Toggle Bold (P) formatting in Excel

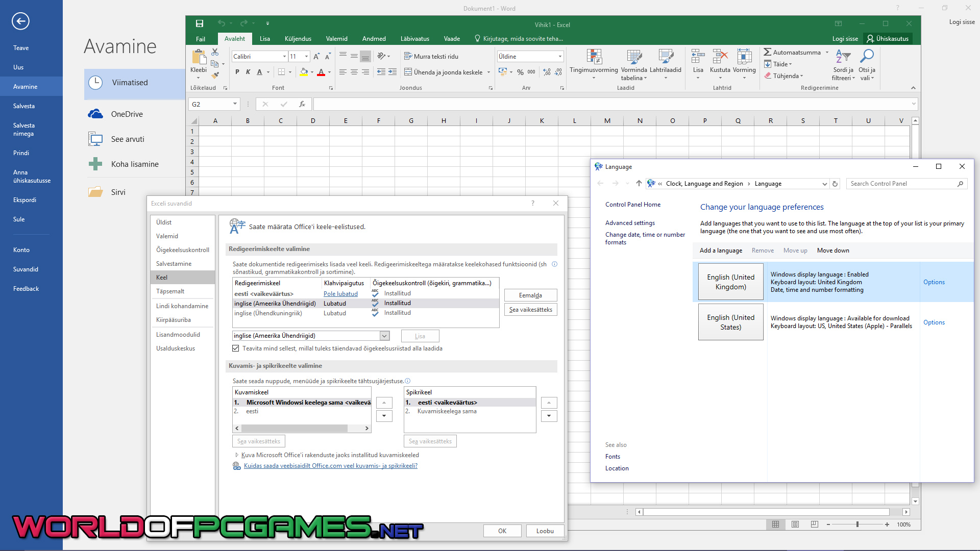click(x=237, y=72)
